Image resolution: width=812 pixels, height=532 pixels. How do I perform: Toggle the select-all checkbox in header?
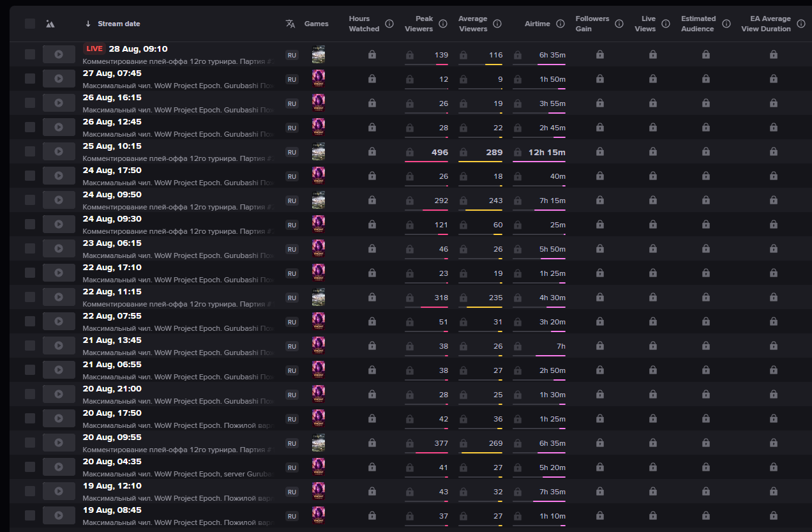pyautogui.click(x=30, y=24)
